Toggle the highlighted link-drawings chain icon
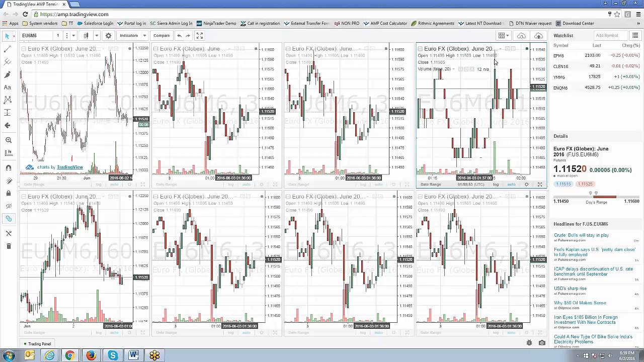The image size is (644, 362). [x=8, y=219]
